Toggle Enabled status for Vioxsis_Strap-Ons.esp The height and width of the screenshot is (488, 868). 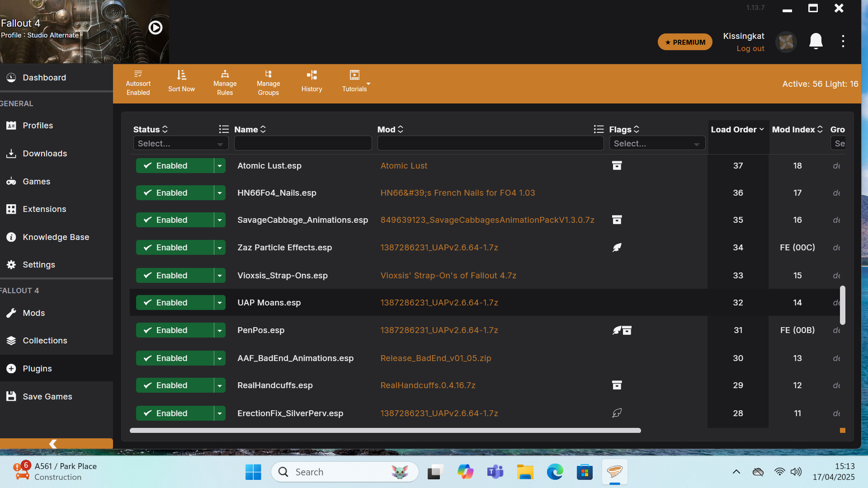pos(175,276)
